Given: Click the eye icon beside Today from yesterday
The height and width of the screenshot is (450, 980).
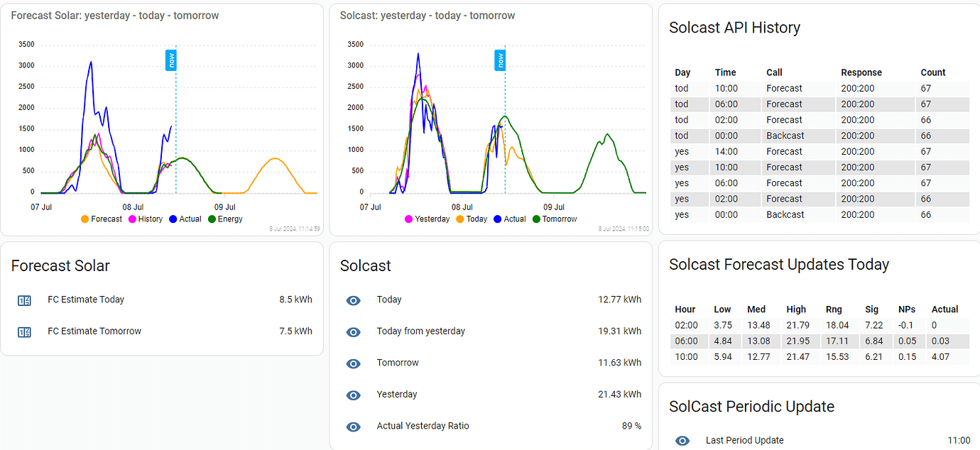Looking at the screenshot, I should [x=353, y=331].
